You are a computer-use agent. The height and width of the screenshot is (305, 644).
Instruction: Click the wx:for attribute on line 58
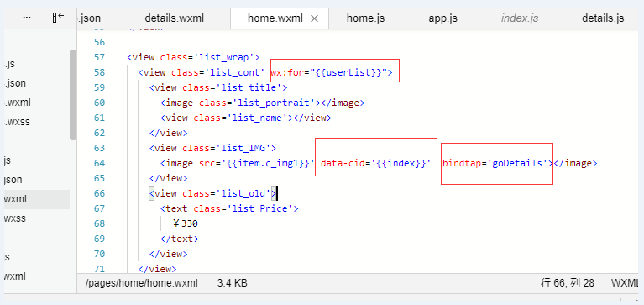point(287,73)
